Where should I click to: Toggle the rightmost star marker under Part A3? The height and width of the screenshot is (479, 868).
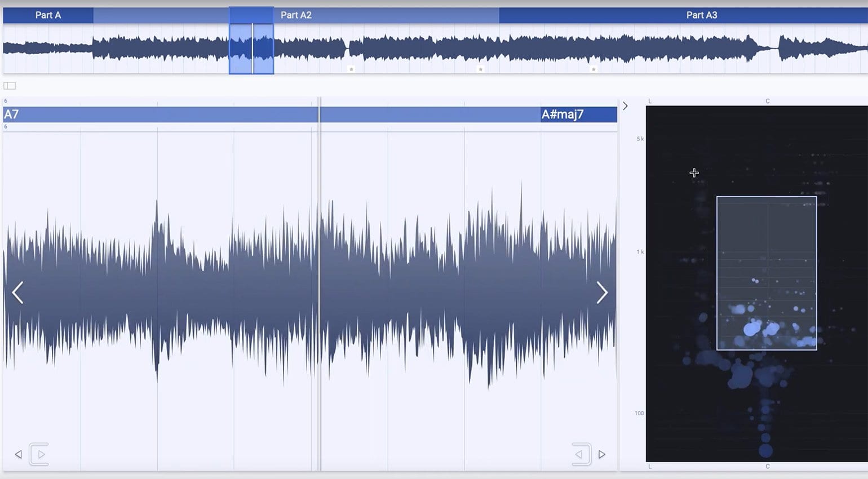point(593,70)
